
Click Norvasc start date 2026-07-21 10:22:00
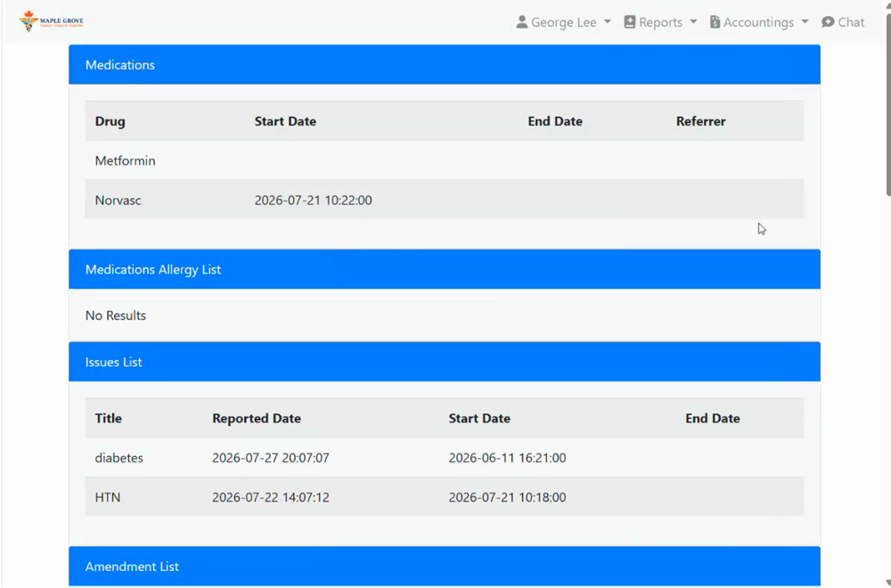point(313,200)
